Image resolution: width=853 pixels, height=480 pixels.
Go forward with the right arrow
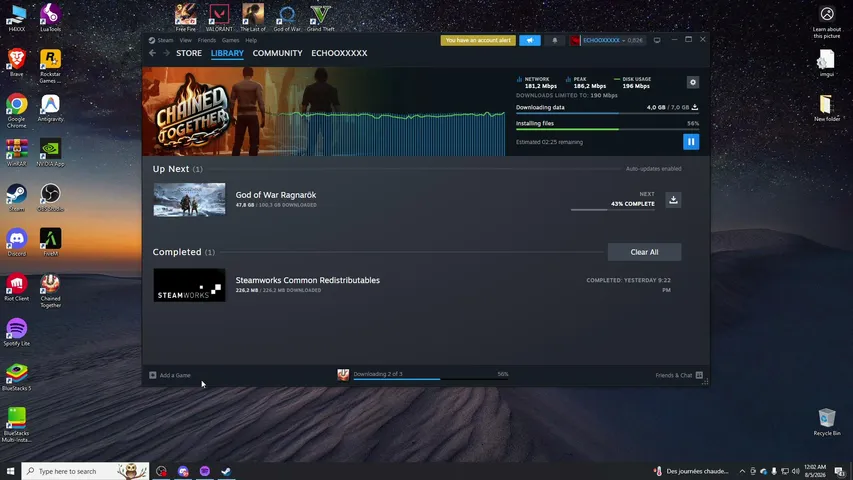tap(166, 53)
